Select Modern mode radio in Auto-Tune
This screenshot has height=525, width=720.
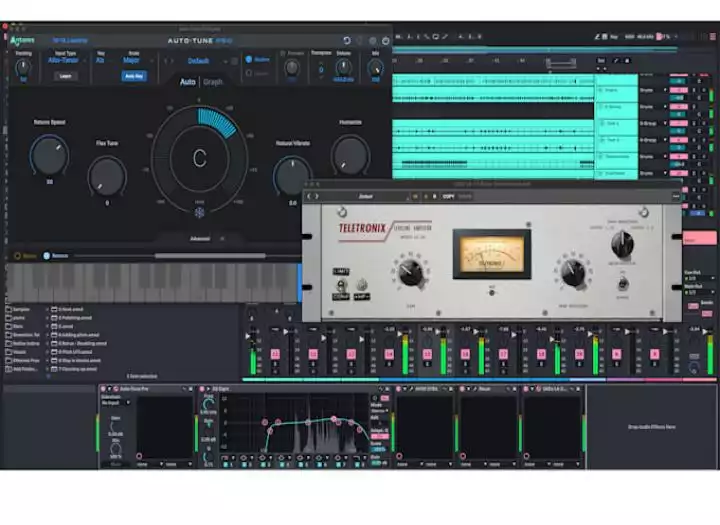click(249, 59)
